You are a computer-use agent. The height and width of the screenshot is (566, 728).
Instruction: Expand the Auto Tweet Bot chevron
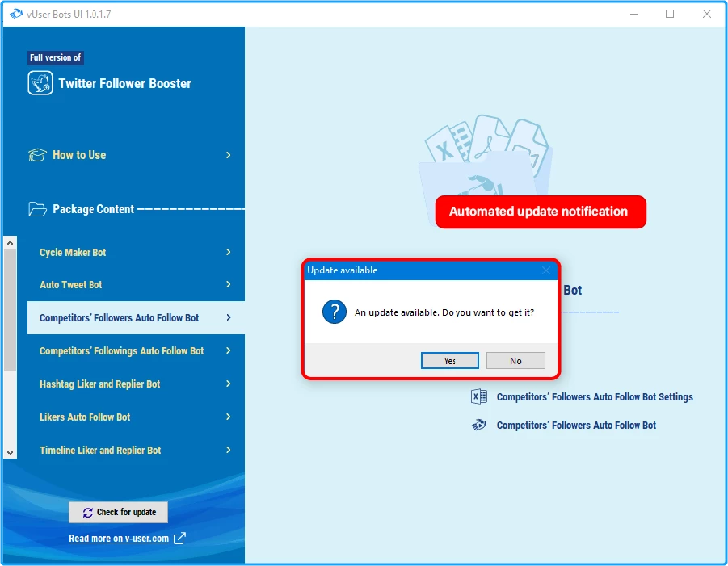[x=229, y=284]
